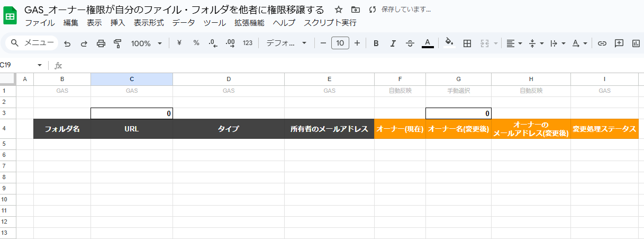Insert a comment
This screenshot has height=239, width=644.
point(619,43)
